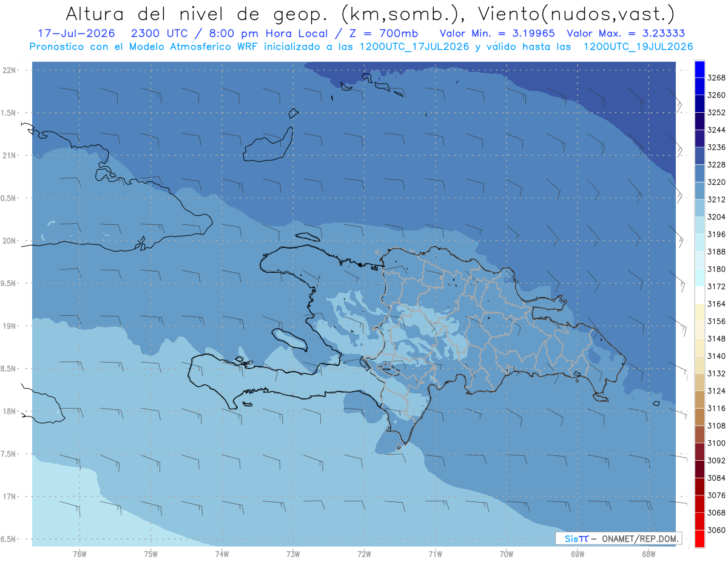Click the "7.5N" latitude axis label

tap(8, 454)
